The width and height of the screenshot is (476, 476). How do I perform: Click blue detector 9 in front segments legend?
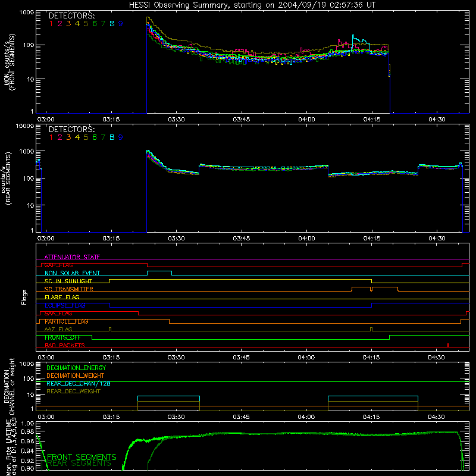pyautogui.click(x=121, y=24)
